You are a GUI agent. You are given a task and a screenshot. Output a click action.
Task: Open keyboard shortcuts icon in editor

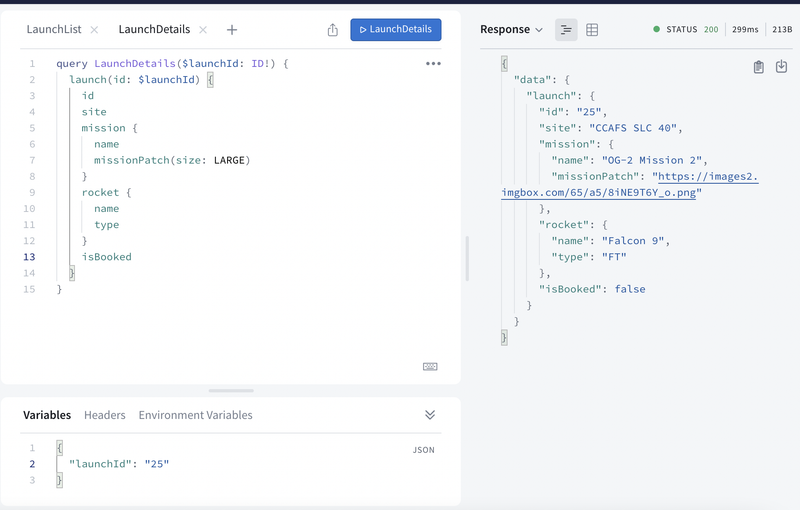tap(430, 367)
